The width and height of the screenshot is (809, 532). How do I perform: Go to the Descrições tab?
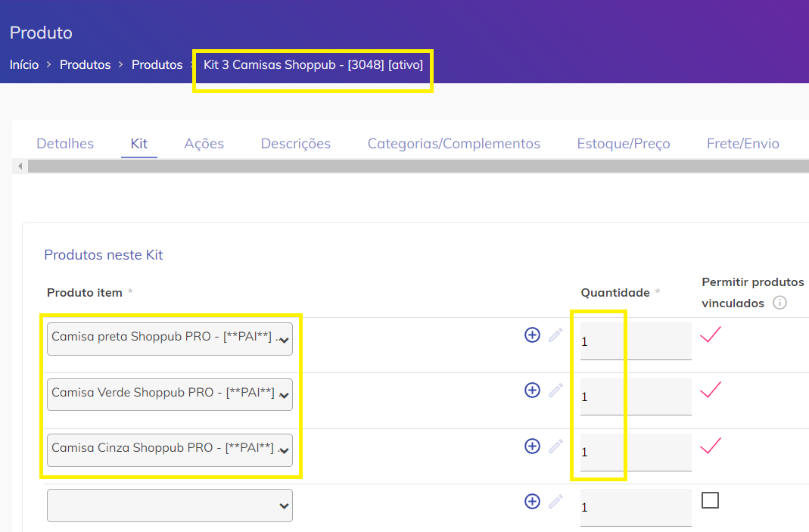pos(296,144)
